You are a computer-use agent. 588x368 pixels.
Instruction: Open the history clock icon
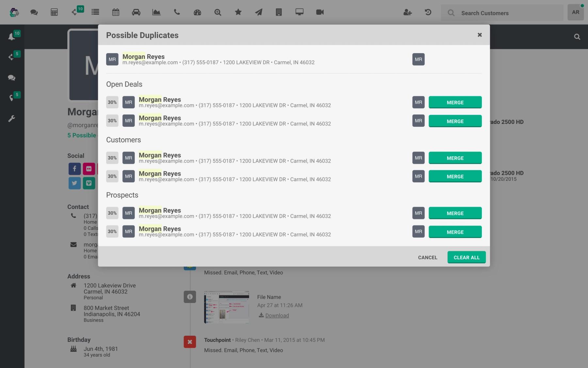coord(428,12)
